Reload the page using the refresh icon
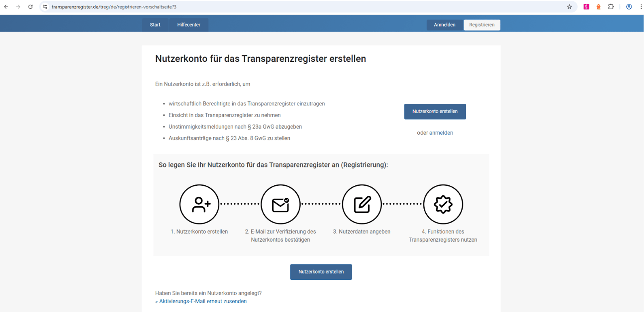This screenshot has width=644, height=312. [30, 7]
